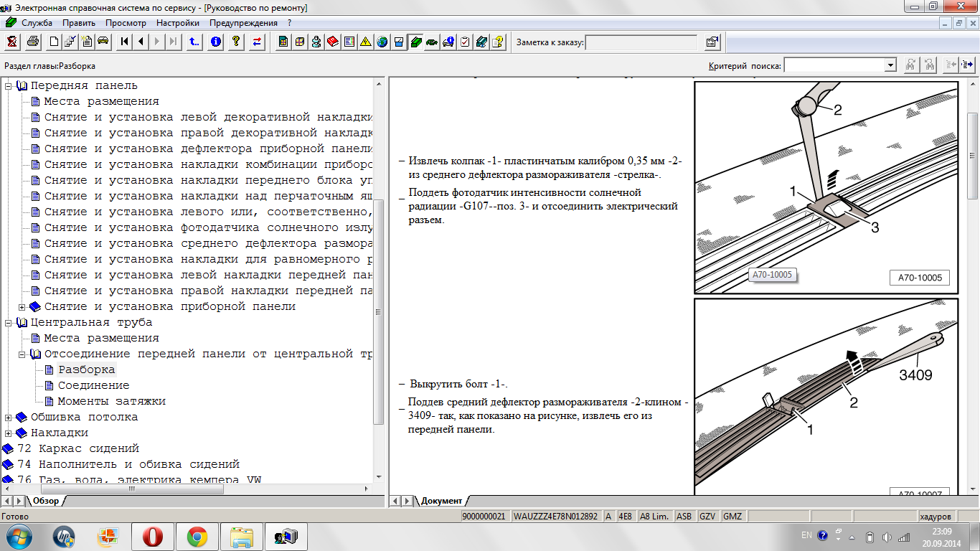Click the printer icon in the toolbar

32,42
